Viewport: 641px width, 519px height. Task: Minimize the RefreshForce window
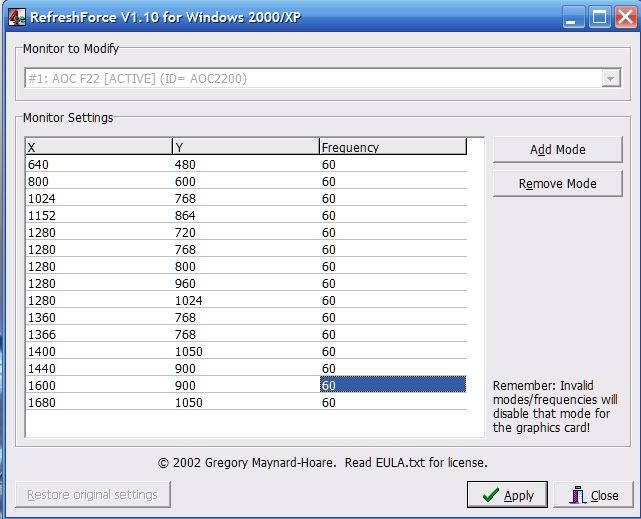[573, 17]
